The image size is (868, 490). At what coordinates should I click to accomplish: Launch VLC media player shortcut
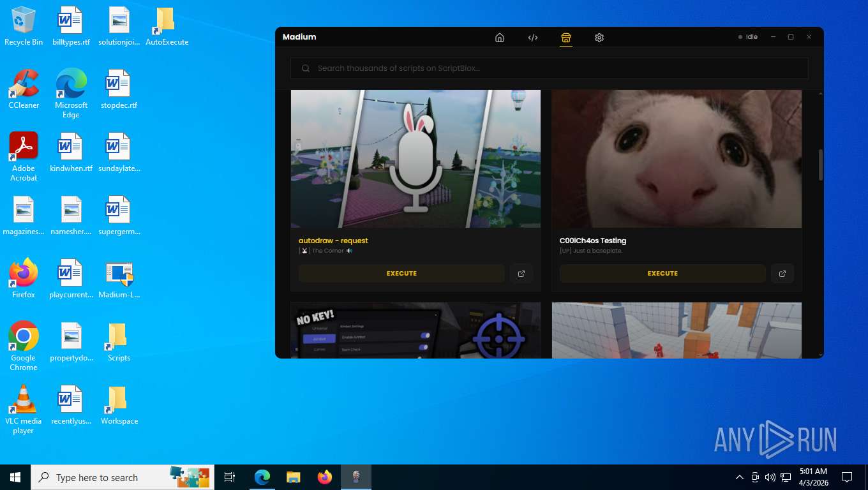coord(24,410)
